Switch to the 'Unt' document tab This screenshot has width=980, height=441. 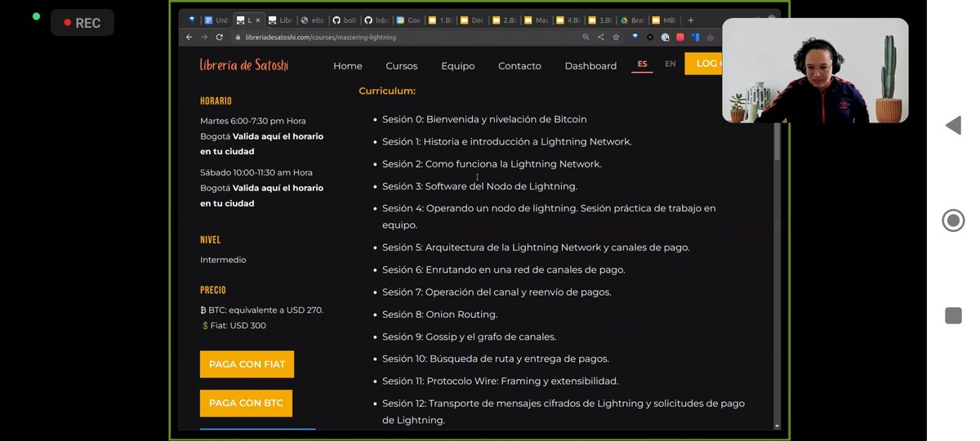point(216,20)
